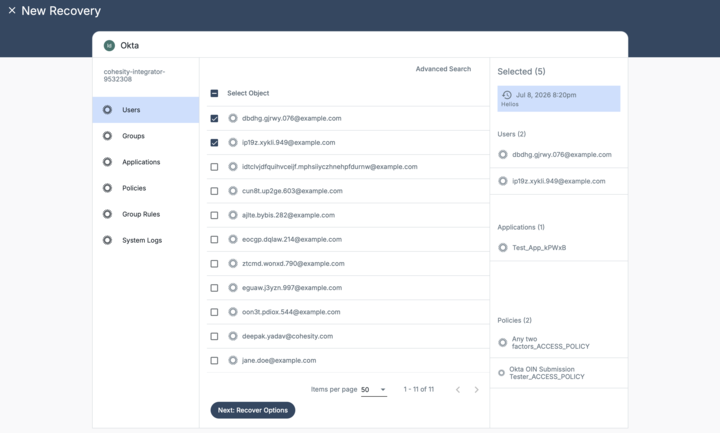Check deepak.yadav@cohesity.com checkbox
720x433 pixels.
(214, 337)
